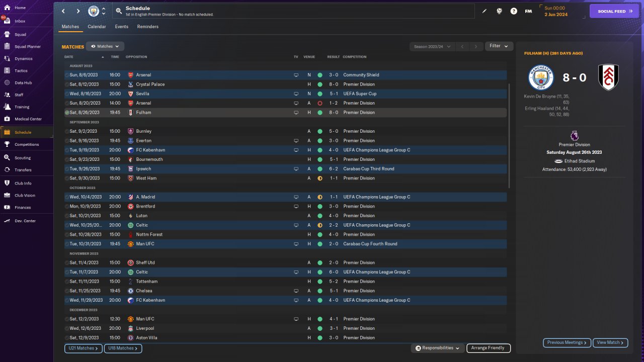Open the Data Hub sidebar icon
The image size is (644, 362).
click(7, 83)
